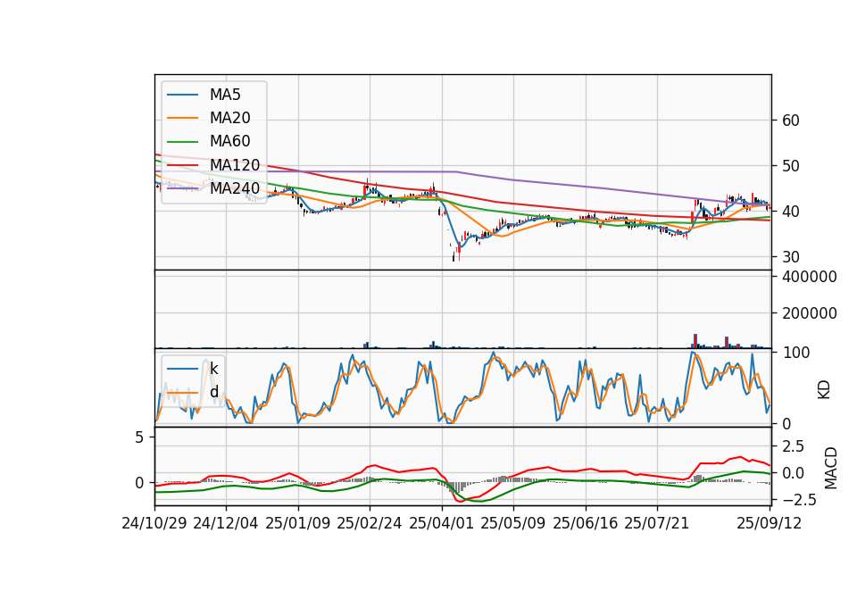Click date label 24/10/29
Screen dimensions: 857x616
(154, 523)
